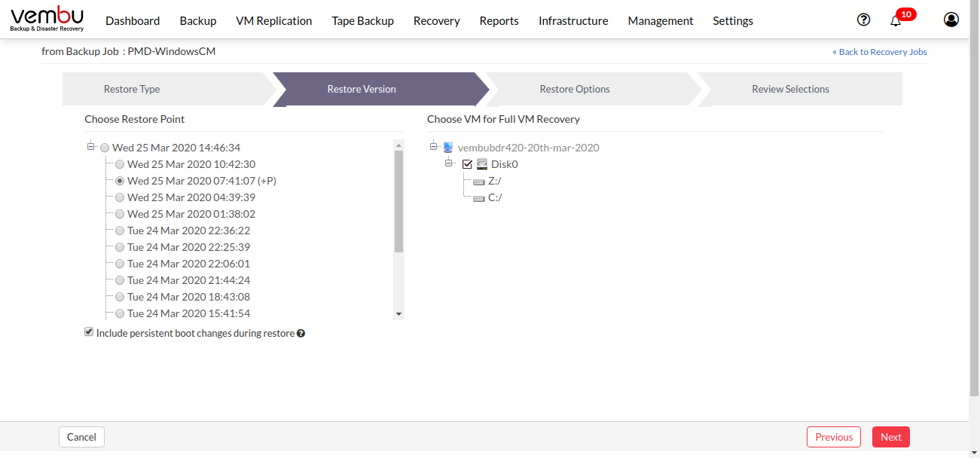Collapse the Disk0 tree node

[x=449, y=163]
